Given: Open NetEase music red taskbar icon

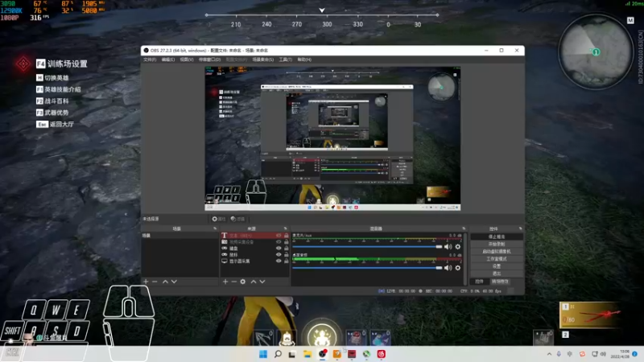Looking at the screenshot, I should coord(381,354).
